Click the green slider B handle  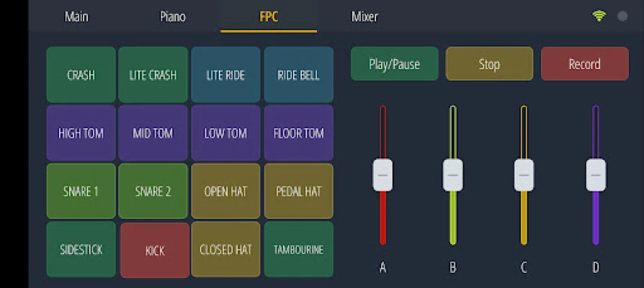tap(452, 175)
